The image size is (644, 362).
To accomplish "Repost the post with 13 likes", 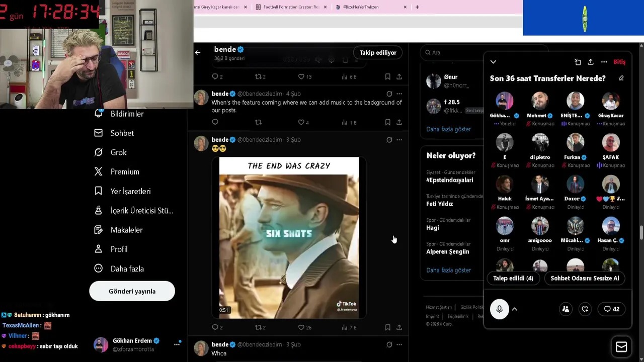I will click(x=260, y=76).
